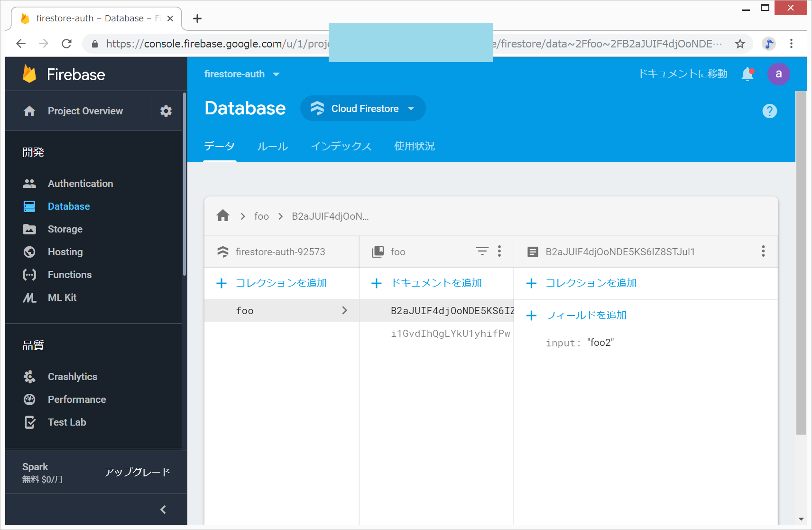Click the page vertical scrollbar

[801, 262]
